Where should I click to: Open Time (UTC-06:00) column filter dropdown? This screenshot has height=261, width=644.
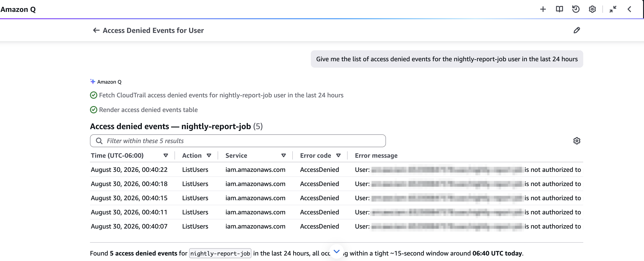click(x=166, y=155)
